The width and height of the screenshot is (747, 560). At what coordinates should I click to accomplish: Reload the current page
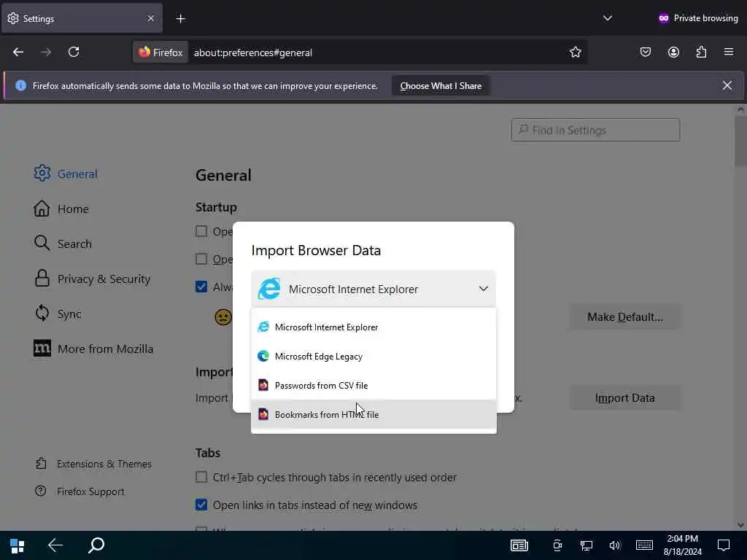tap(74, 52)
